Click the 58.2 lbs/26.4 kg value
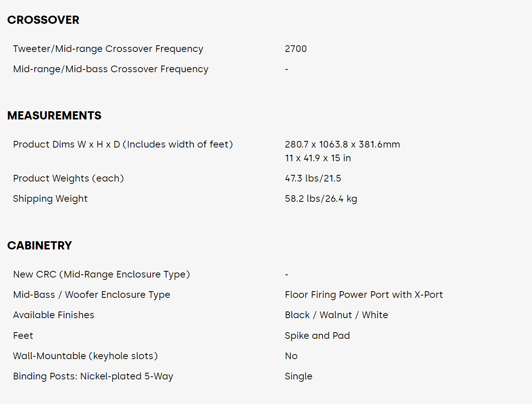532x404 pixels. click(321, 199)
